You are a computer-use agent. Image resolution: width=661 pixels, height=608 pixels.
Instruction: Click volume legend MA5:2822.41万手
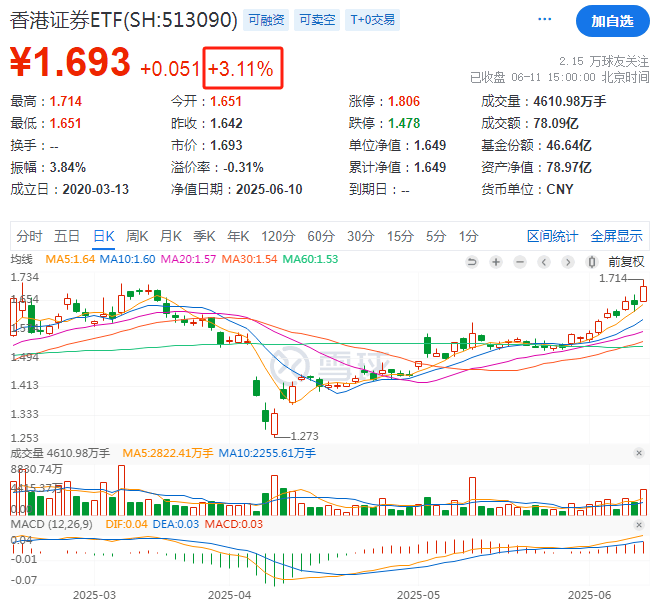point(168,453)
